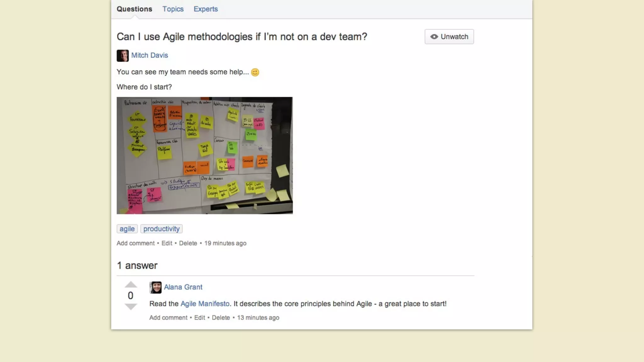This screenshot has width=644, height=362.
Task: Delete the question post
Action: click(188, 243)
